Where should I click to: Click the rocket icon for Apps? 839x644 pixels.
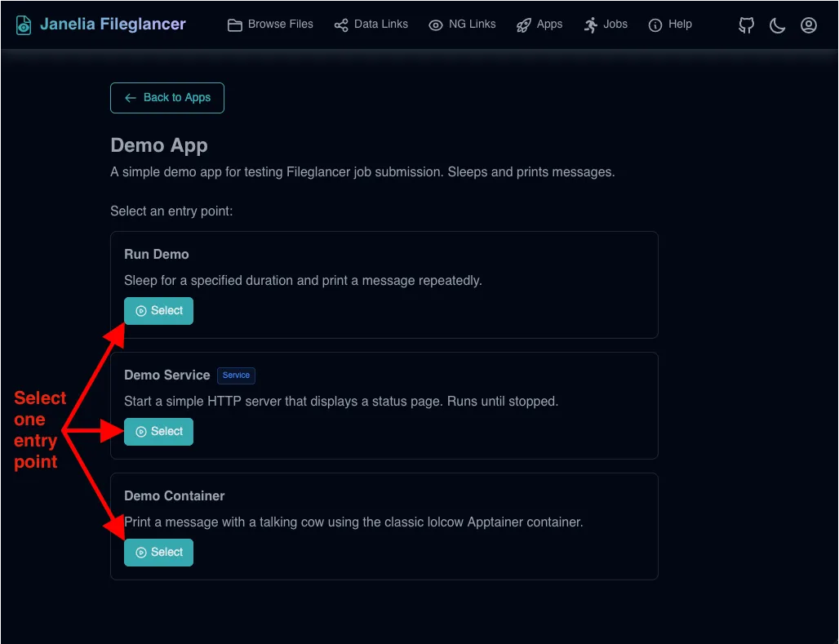coord(524,25)
